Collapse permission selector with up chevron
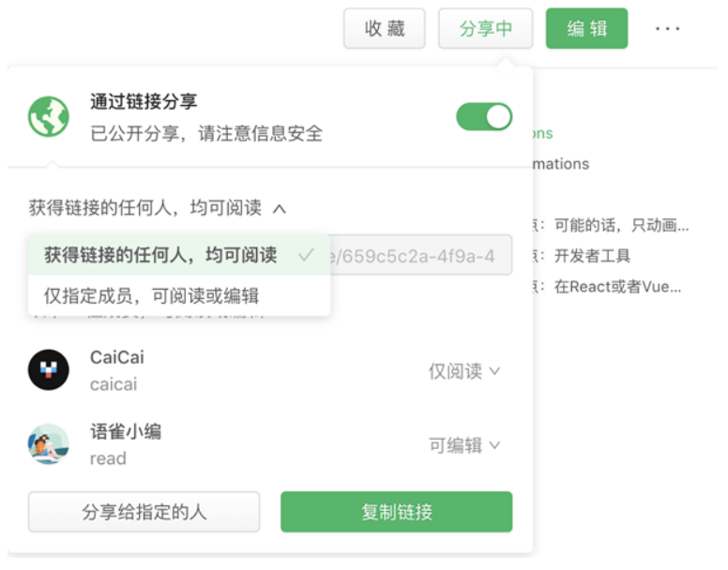 279,209
